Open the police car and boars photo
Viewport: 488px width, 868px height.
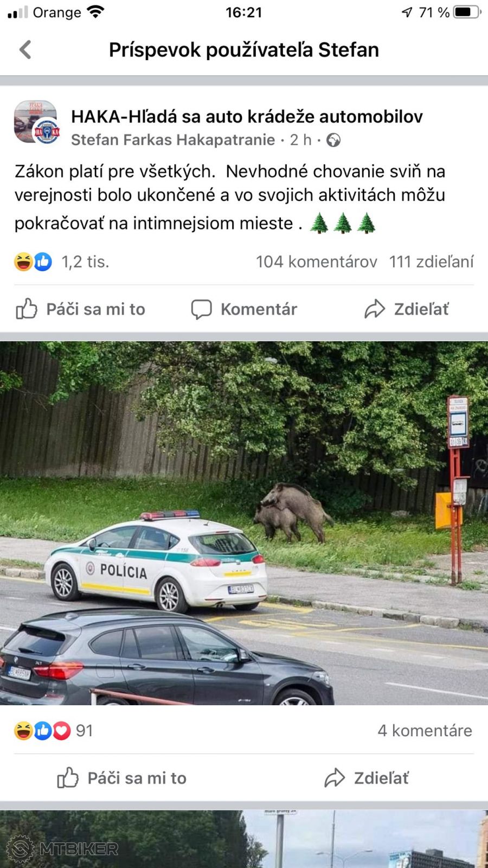point(244,523)
